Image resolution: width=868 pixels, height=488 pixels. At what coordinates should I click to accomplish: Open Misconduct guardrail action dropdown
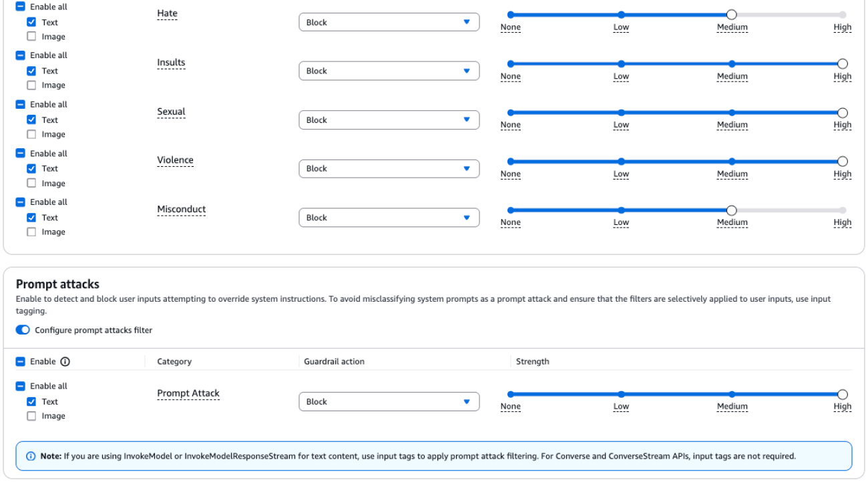click(389, 218)
